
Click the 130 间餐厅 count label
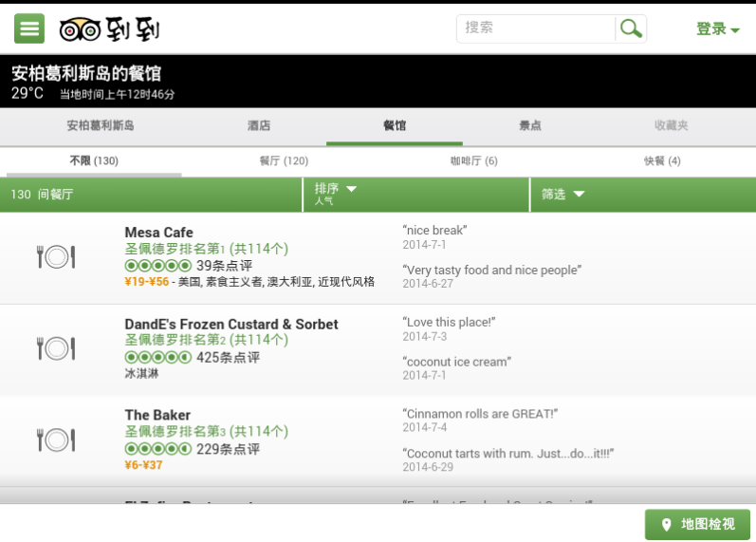[x=42, y=195]
